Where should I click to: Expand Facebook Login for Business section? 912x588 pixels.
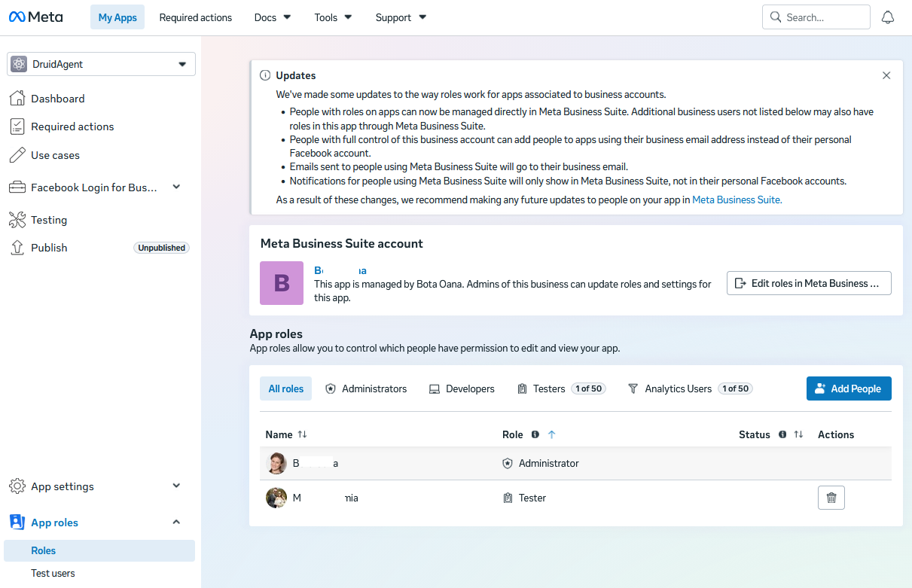tap(176, 187)
